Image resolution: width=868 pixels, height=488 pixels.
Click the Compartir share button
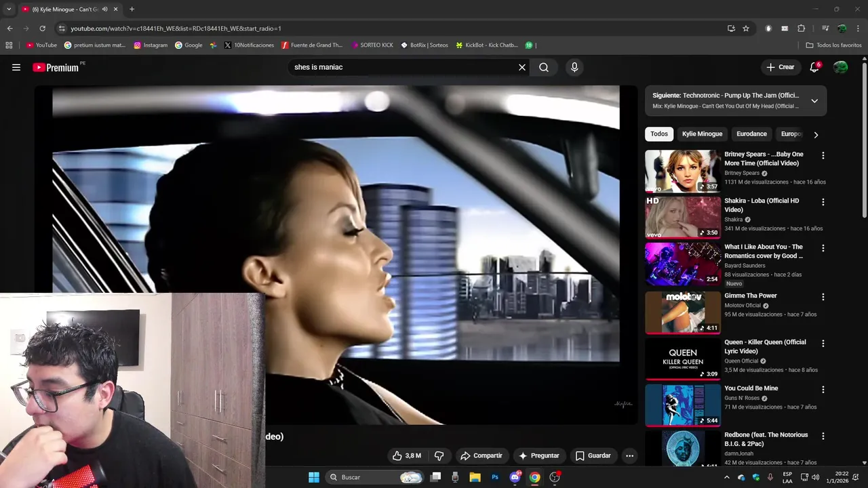click(x=481, y=455)
